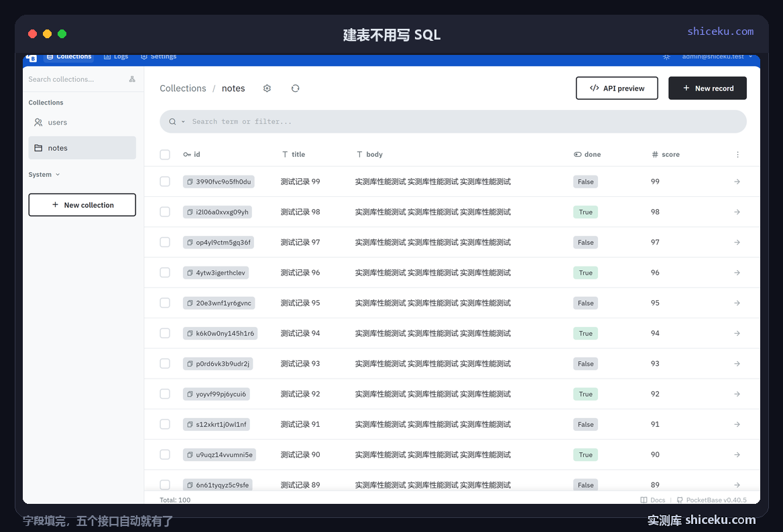Open record 94 via its arrow
This screenshot has width=783, height=532.
[737, 334]
